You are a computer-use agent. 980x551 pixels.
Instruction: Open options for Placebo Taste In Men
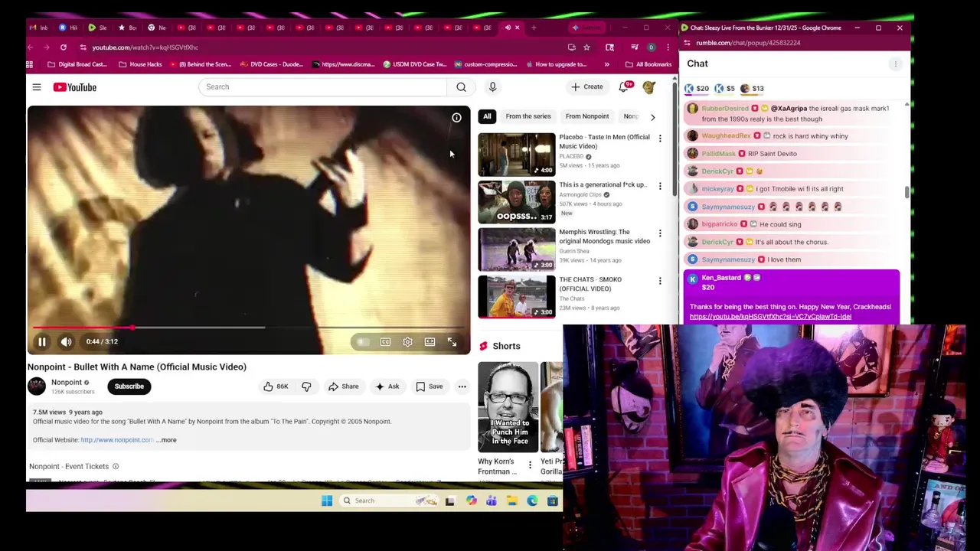(660, 139)
